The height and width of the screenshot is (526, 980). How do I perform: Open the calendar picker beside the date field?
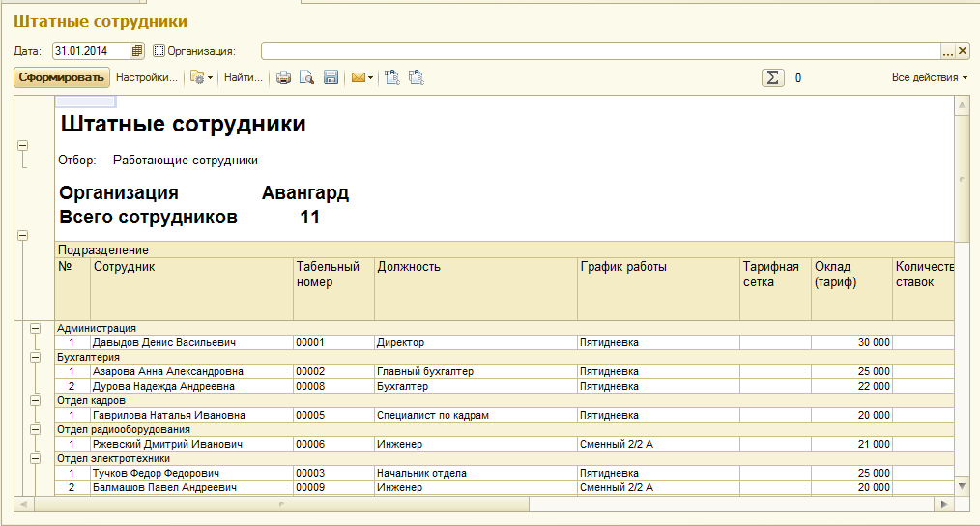point(137,51)
